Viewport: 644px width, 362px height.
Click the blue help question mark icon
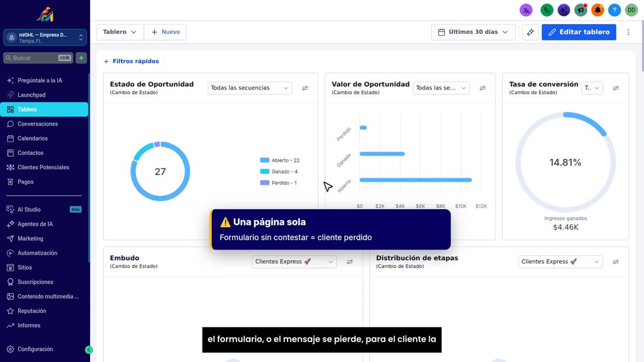pos(614,11)
